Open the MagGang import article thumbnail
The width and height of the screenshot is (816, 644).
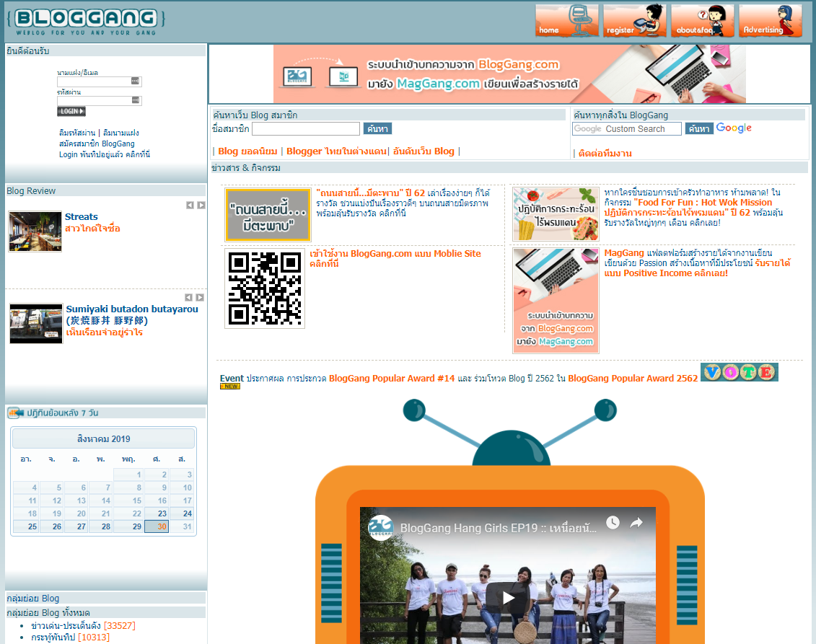(556, 301)
